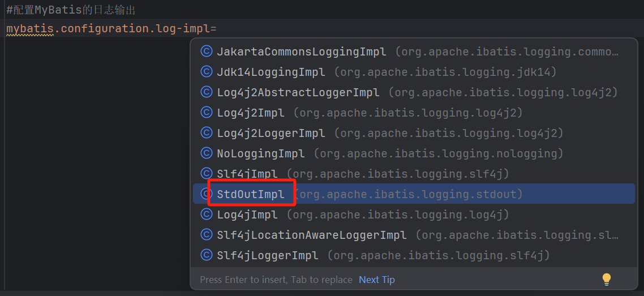This screenshot has width=644, height=296.
Task: Click the class icon beside Jdk14LoggingImpl
Action: [207, 72]
